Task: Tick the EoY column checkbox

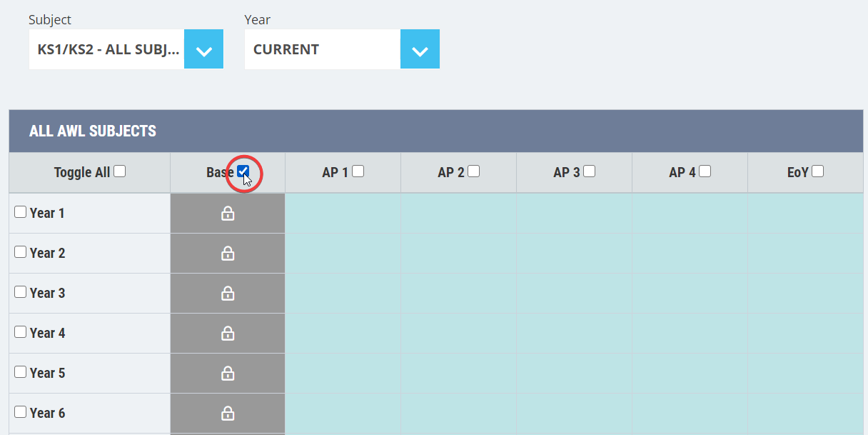Action: (x=818, y=171)
